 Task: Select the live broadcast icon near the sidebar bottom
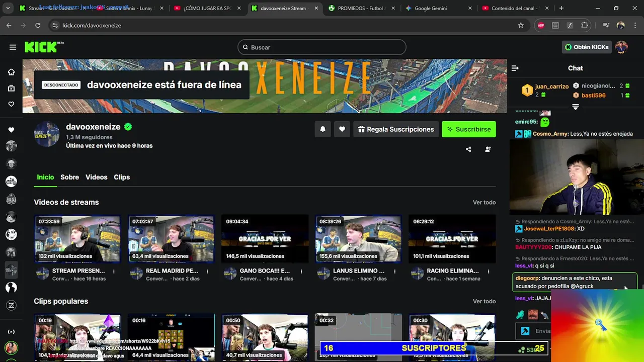point(11,332)
